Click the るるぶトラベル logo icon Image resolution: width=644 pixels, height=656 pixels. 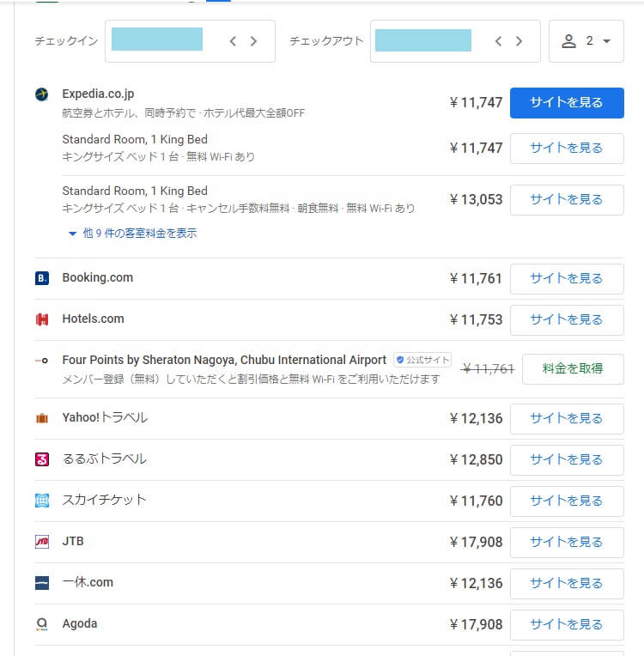click(42, 459)
